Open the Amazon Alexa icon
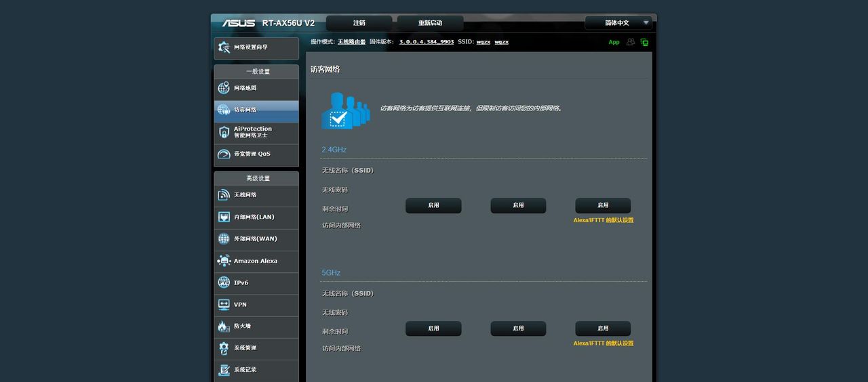Screen dimensions: 868x382 point(224,261)
